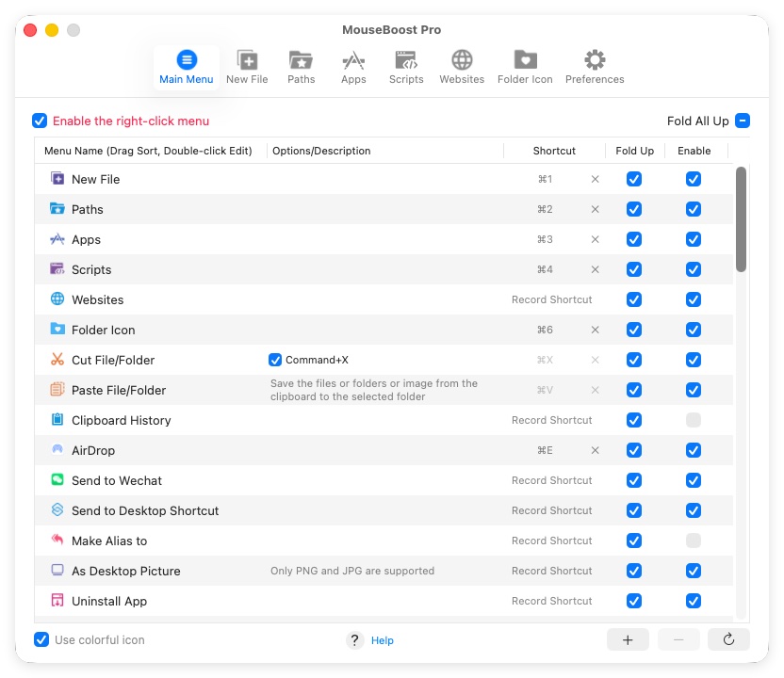Click the Websites row globe icon
Image resolution: width=784 pixels, height=678 pixels.
click(57, 299)
